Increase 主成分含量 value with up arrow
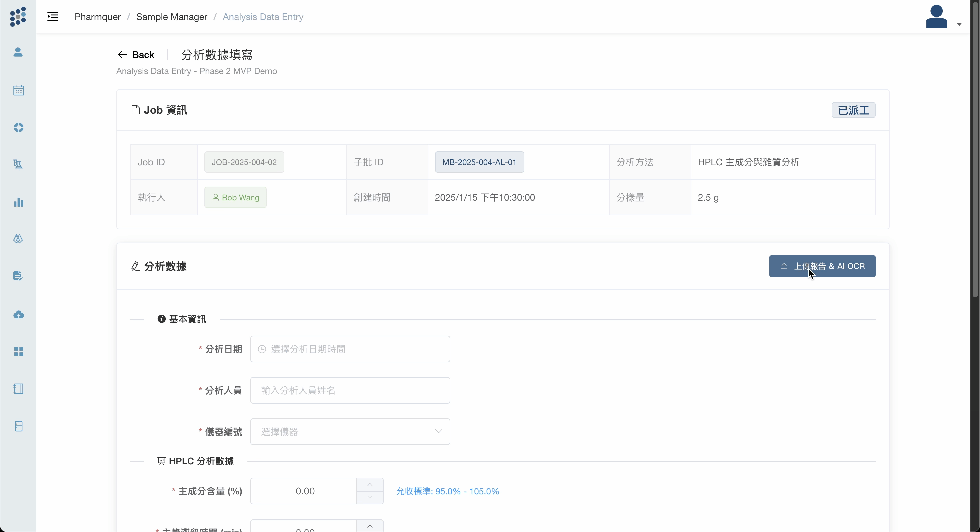This screenshot has height=532, width=980. (x=370, y=484)
